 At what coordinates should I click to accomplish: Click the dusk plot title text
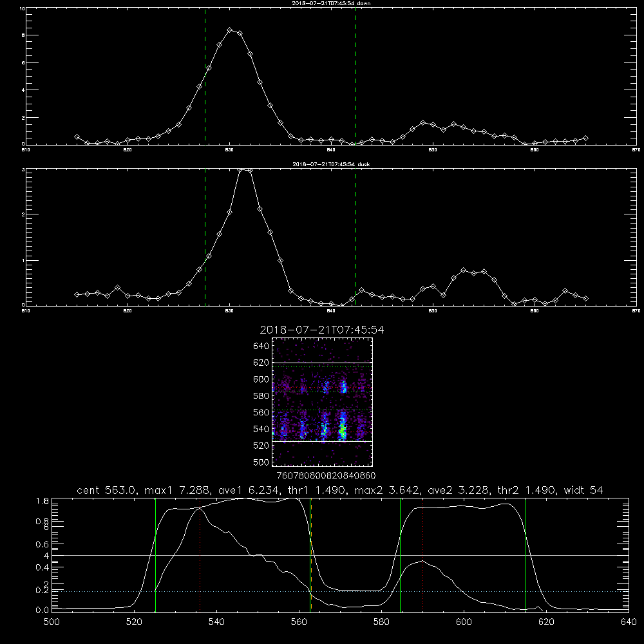click(331, 164)
